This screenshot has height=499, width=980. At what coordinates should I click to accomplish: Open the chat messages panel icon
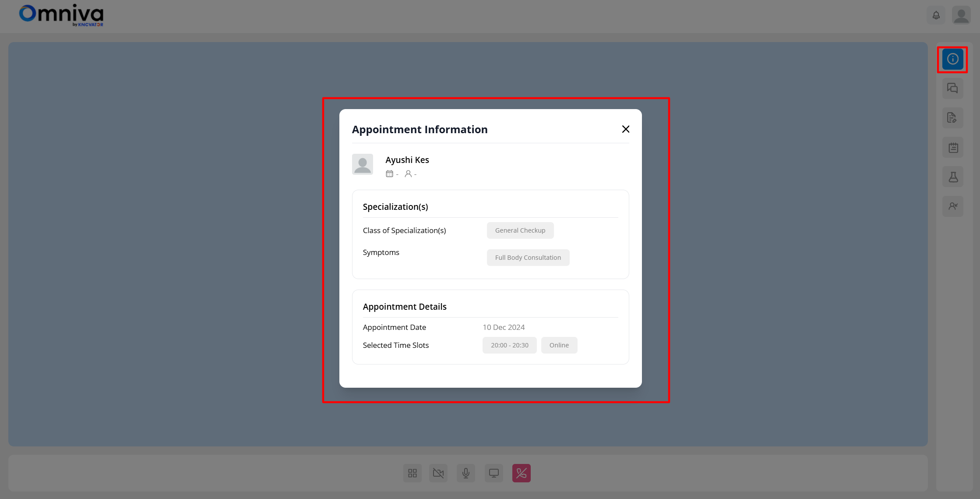click(952, 88)
